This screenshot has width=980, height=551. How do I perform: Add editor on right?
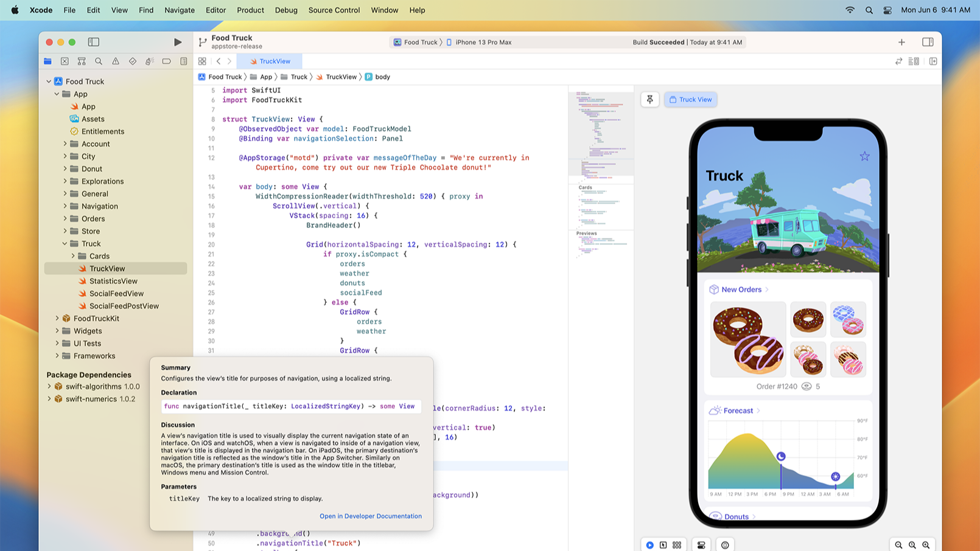pos(933,61)
